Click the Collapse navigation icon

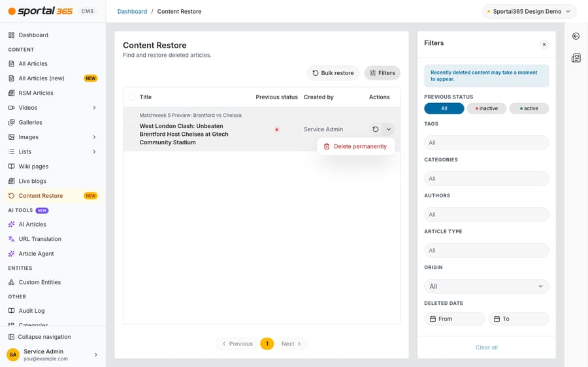[x=11, y=337]
